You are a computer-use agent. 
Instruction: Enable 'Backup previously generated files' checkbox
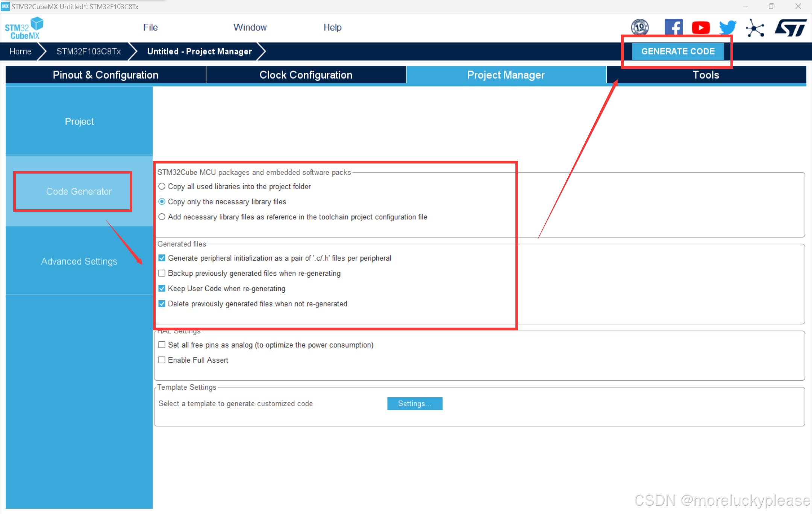(x=162, y=273)
